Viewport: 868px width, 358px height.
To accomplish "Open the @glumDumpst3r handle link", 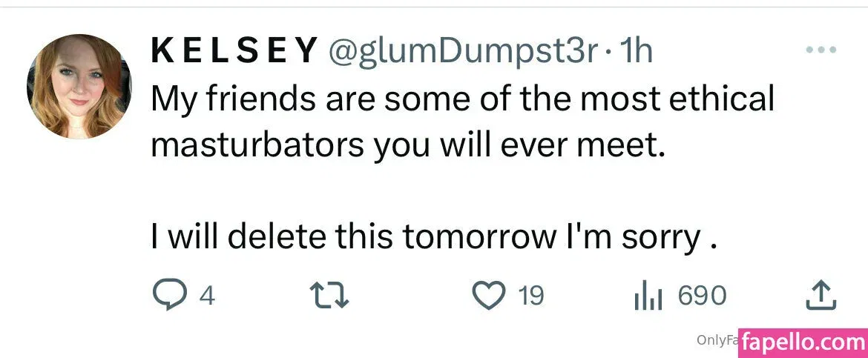I will point(461,51).
